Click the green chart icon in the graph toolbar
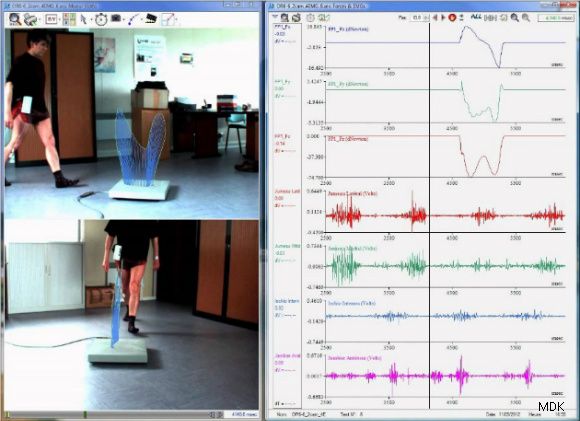The image size is (580, 421). point(324,17)
